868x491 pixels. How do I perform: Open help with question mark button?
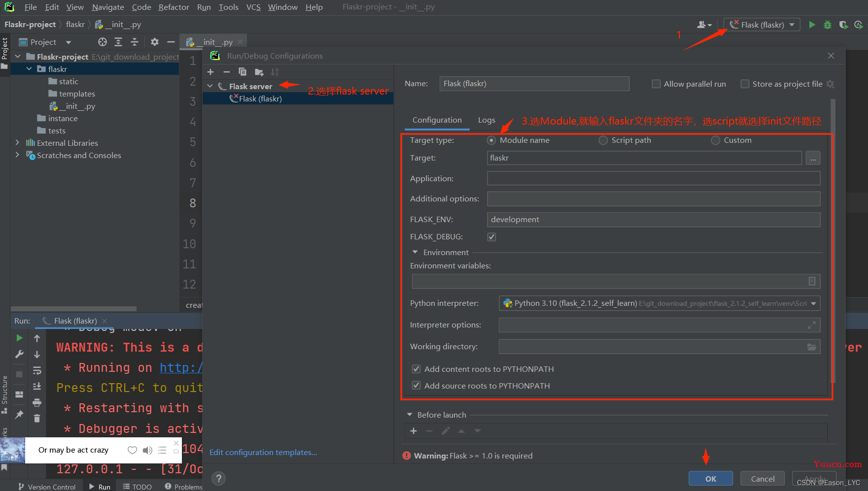pos(219,478)
